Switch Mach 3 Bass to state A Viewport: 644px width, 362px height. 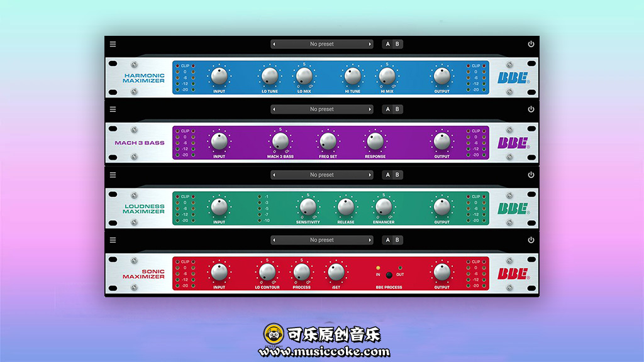point(387,109)
